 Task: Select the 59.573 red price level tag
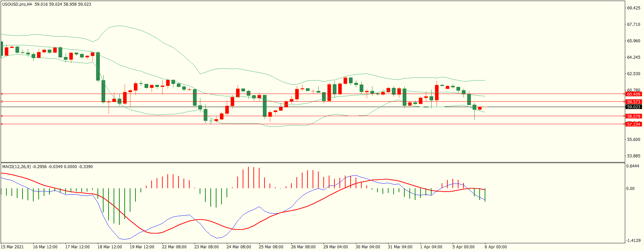(634, 102)
